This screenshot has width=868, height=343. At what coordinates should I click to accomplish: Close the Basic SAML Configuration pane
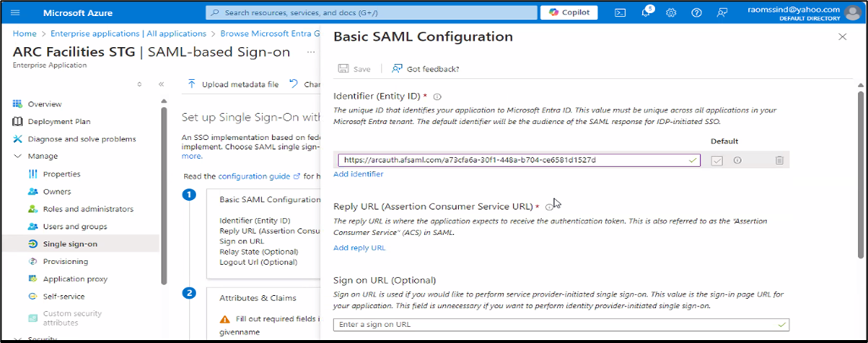point(842,37)
